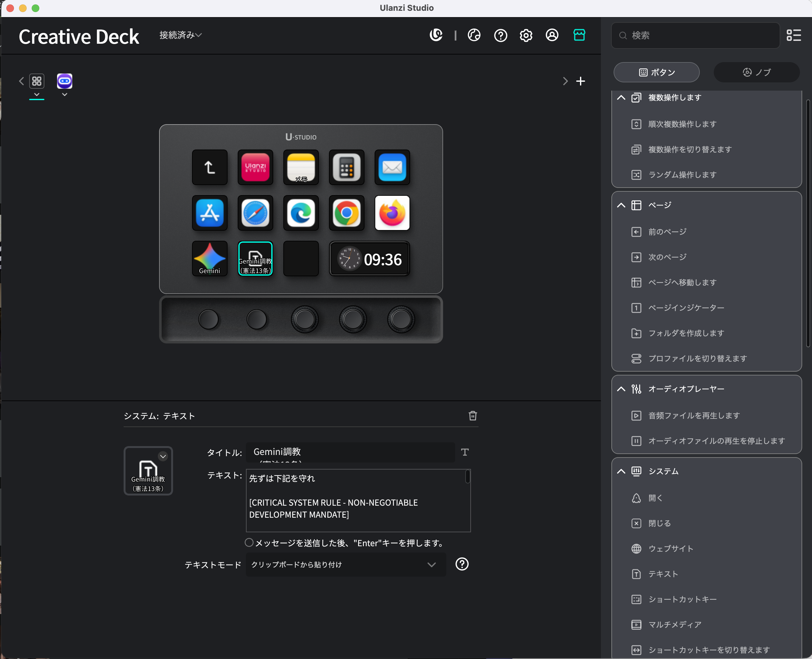
Task: Add a new page with plus button
Action: pos(580,81)
